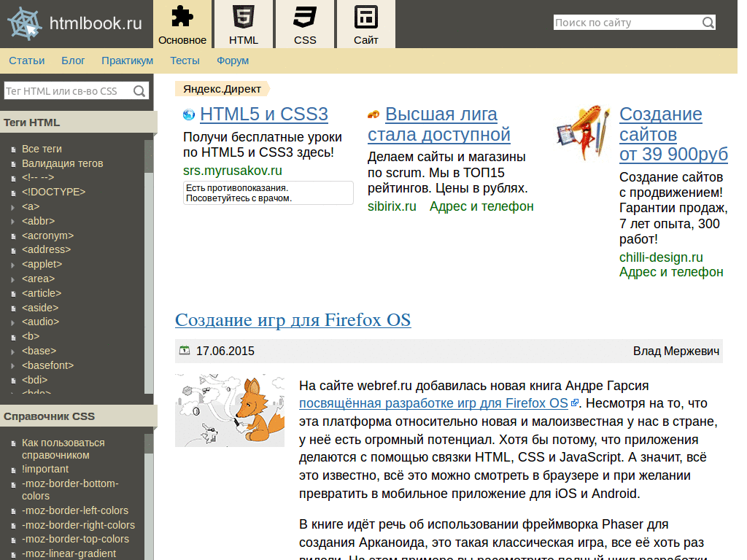Open -moz-border-right-colors entry
Image resolution: width=747 pixels, height=560 pixels.
pos(78,525)
